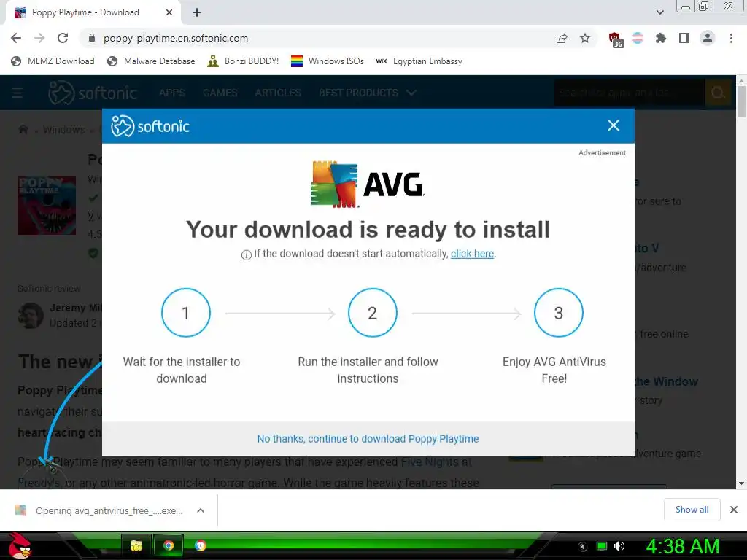Screen dimensions: 747x560
Task: Open a new browser tab
Action: click(x=197, y=12)
